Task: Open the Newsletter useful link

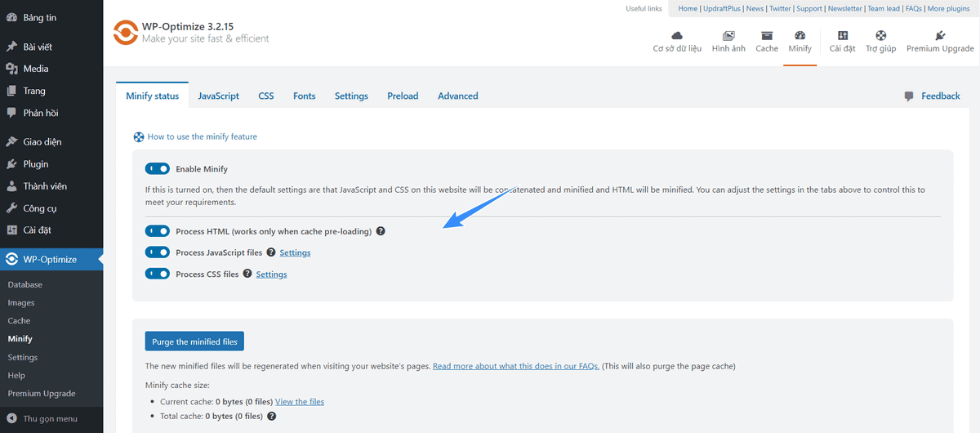Action: pos(844,8)
